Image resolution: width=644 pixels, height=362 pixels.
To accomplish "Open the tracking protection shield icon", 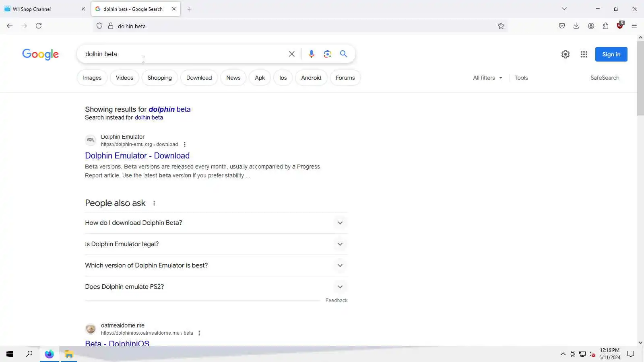I will [99, 26].
